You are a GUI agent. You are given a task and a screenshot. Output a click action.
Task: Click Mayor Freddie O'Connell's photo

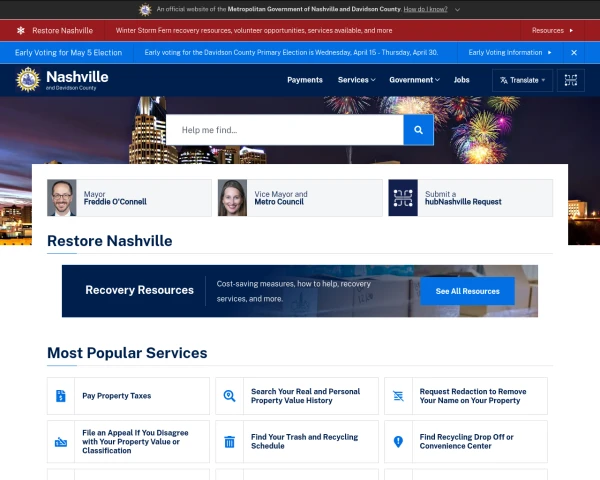(x=62, y=198)
